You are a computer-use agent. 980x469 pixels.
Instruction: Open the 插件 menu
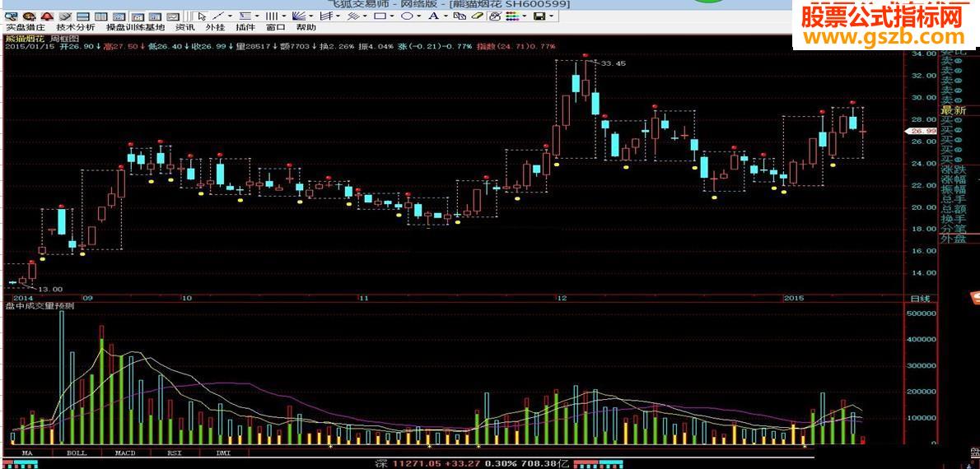(245, 27)
